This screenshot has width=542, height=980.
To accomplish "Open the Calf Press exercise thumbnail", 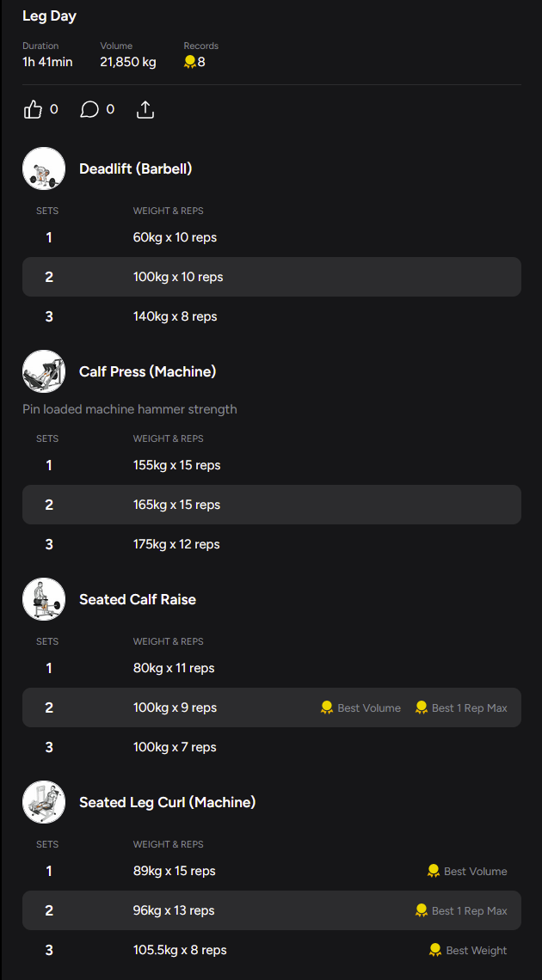I will click(44, 371).
